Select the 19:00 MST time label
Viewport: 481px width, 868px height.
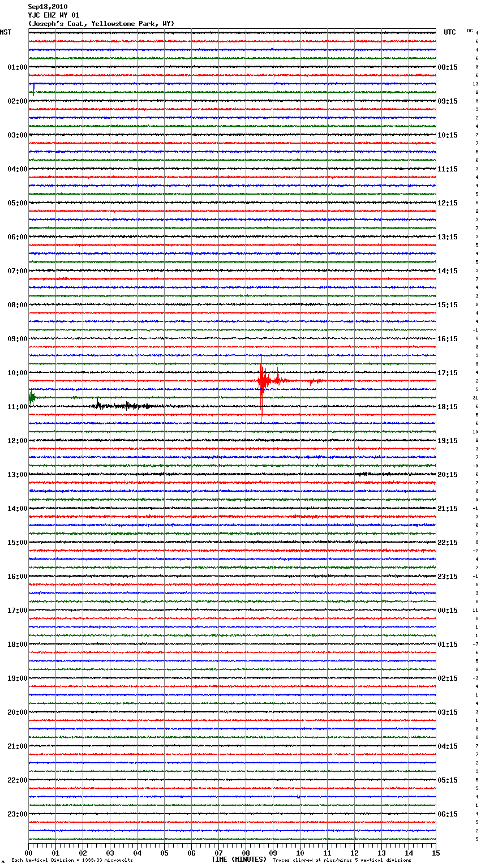click(x=17, y=678)
